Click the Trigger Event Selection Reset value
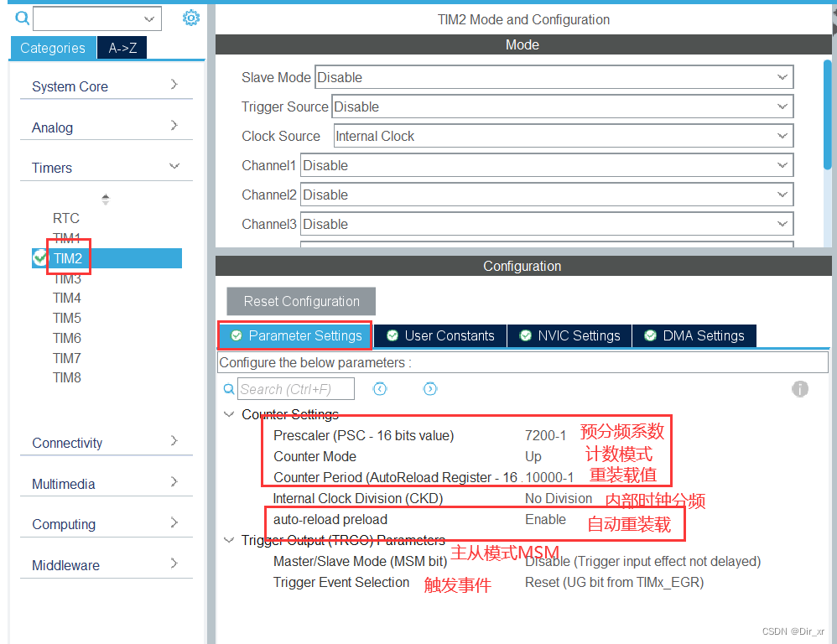The image size is (837, 644). [x=614, y=582]
